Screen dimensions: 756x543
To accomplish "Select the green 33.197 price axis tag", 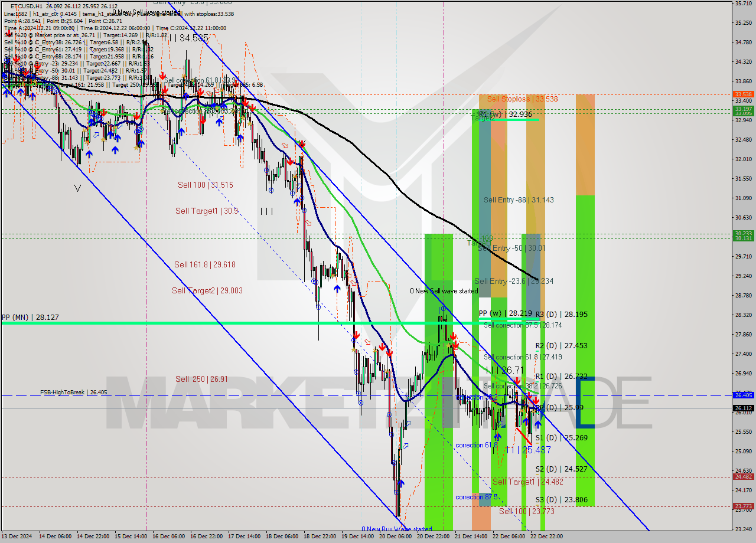I will [743, 109].
